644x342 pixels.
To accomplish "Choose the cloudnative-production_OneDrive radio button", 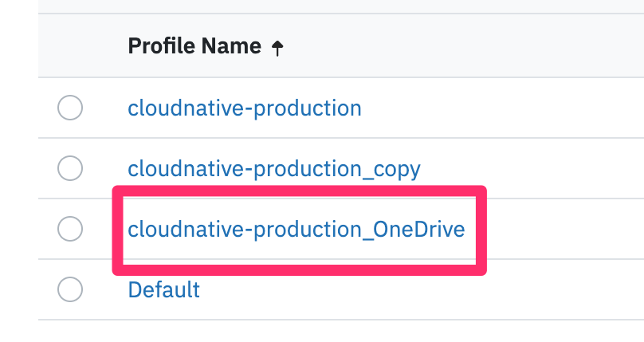I will (x=70, y=229).
